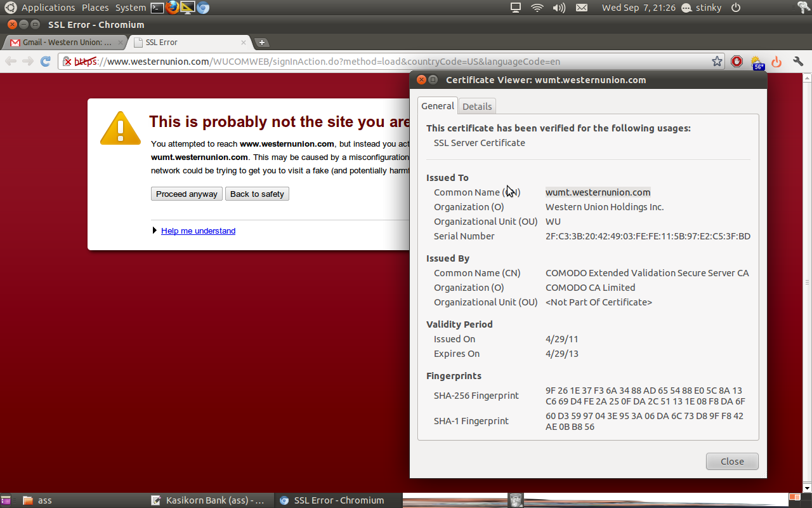This screenshot has width=812, height=508.
Task: Expand the 'Help me understand' triangle
Action: pos(155,231)
